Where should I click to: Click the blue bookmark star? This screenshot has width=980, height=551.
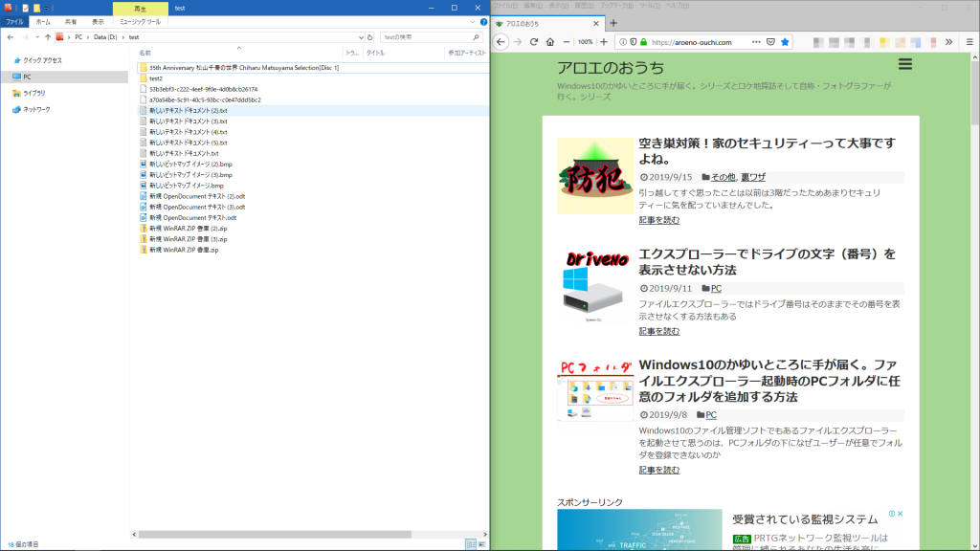click(x=785, y=42)
